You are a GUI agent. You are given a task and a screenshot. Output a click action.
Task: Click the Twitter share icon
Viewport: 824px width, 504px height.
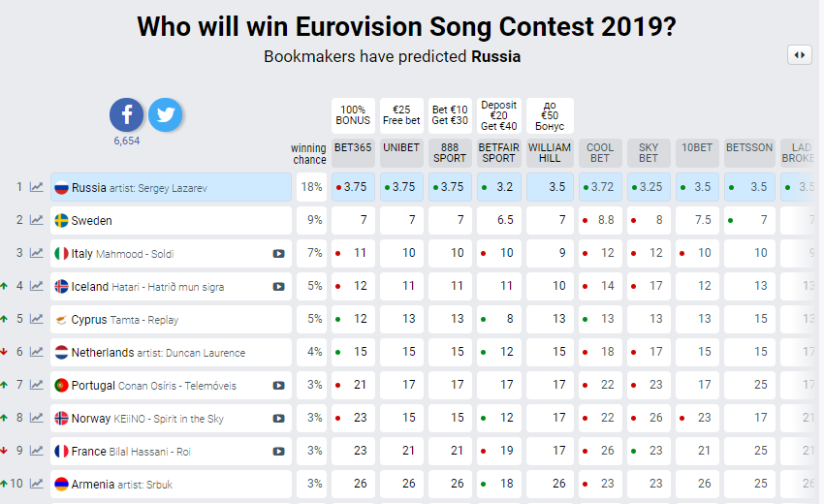pyautogui.click(x=165, y=115)
